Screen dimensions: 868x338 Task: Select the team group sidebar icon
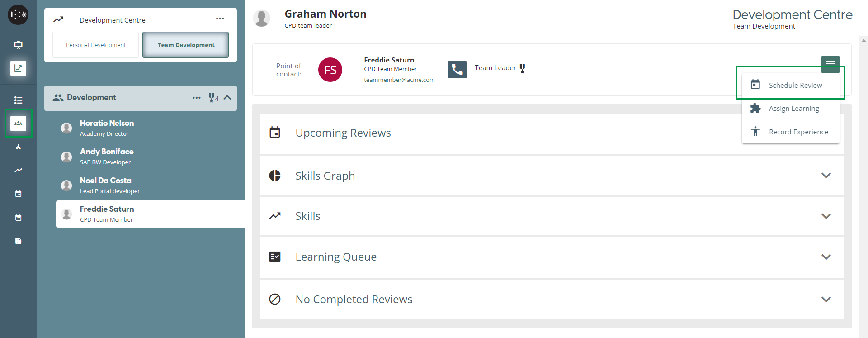(x=18, y=124)
